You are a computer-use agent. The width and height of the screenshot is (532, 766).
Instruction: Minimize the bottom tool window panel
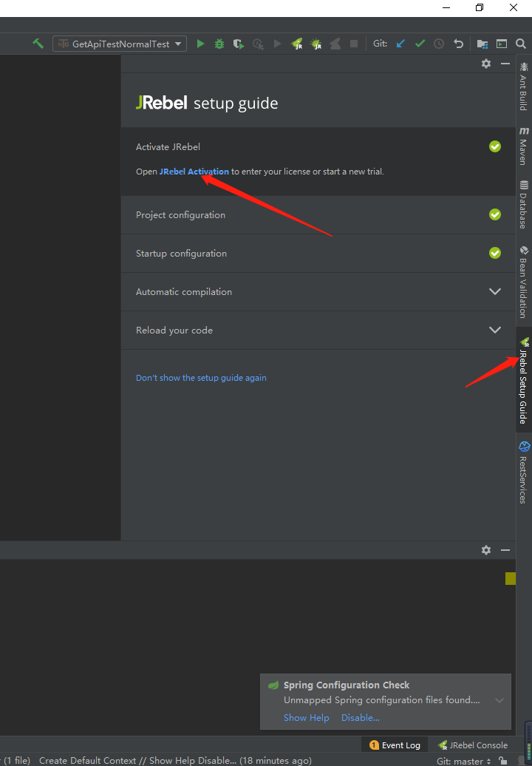point(505,550)
